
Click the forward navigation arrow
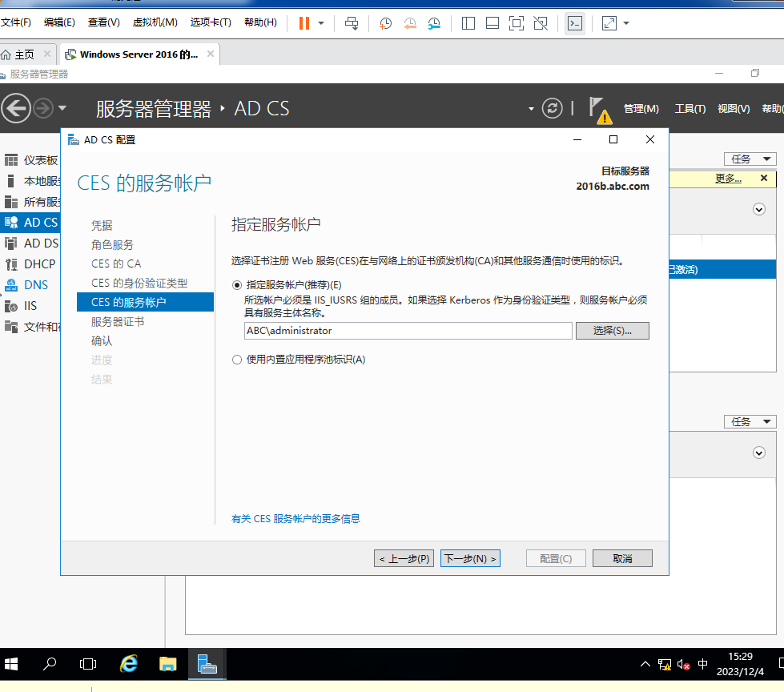tap(43, 108)
